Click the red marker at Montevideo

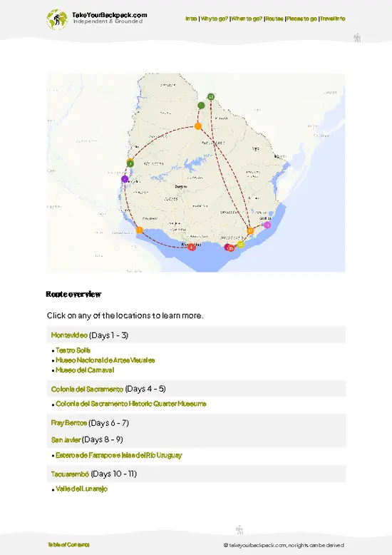pos(192,247)
